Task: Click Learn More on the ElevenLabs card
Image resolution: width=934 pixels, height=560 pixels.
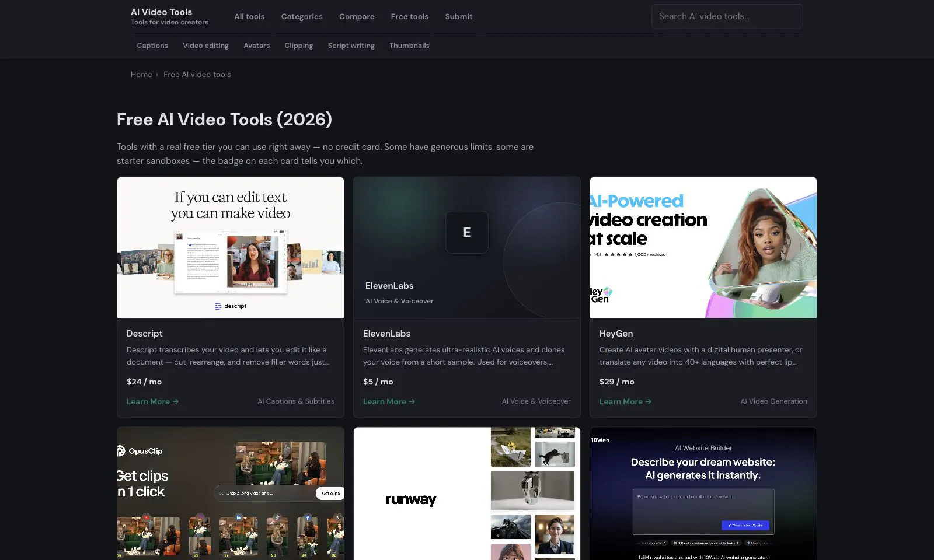Action: [x=389, y=401]
